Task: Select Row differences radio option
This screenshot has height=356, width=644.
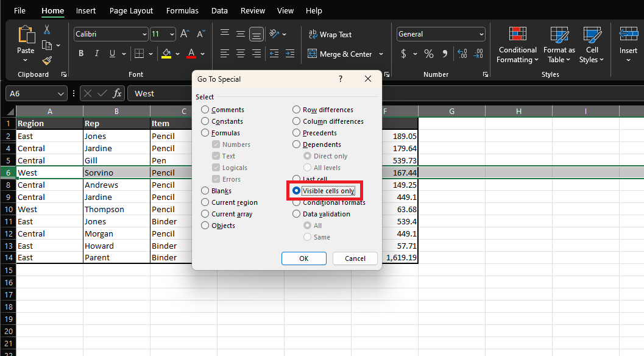Action: click(x=297, y=110)
